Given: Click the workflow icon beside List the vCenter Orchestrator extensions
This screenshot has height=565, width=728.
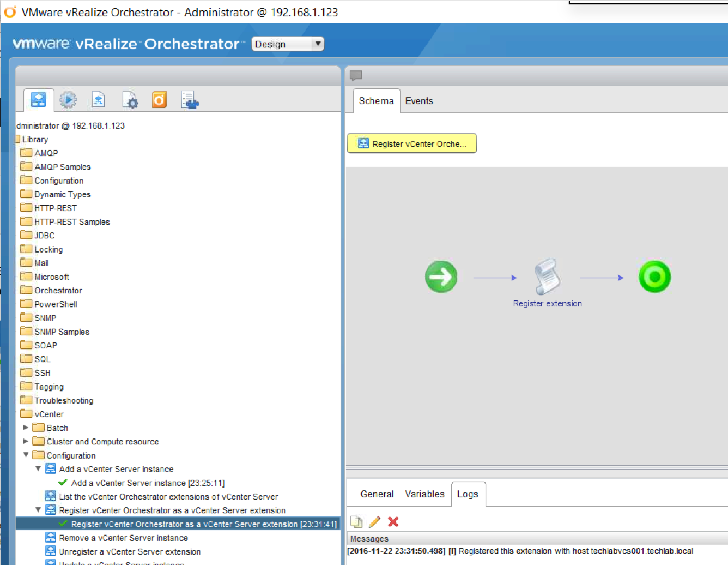Looking at the screenshot, I should click(x=51, y=496).
